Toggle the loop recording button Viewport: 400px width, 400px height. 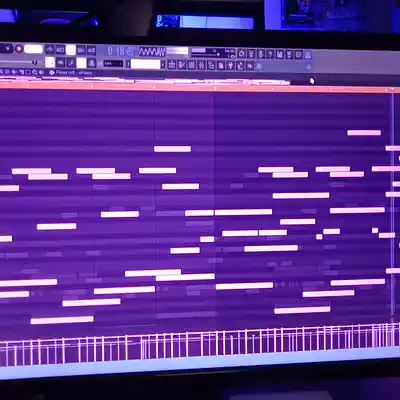(x=91, y=50)
